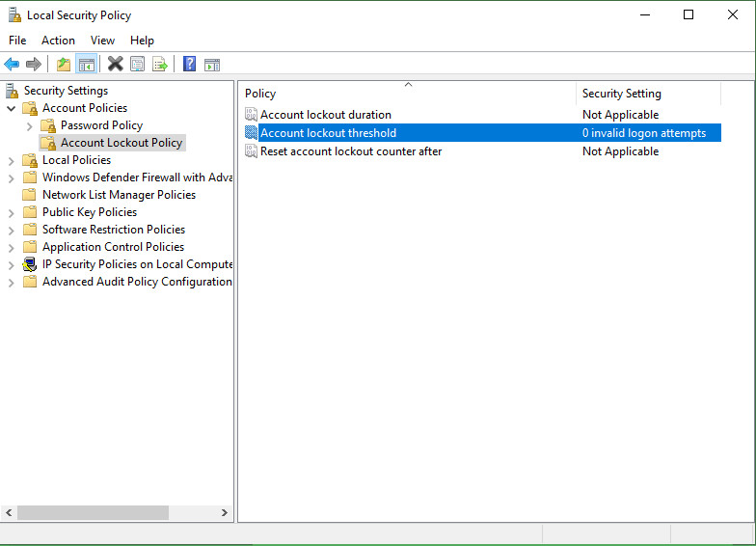
Task: Click the Password Policy folder icon
Action: [48, 125]
